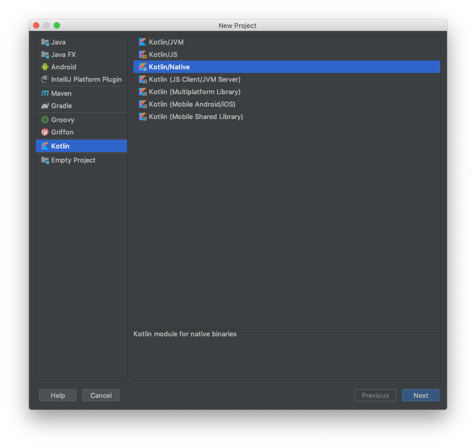Click the Groovy green icon
Image resolution: width=476 pixels, height=448 pixels.
click(x=45, y=120)
